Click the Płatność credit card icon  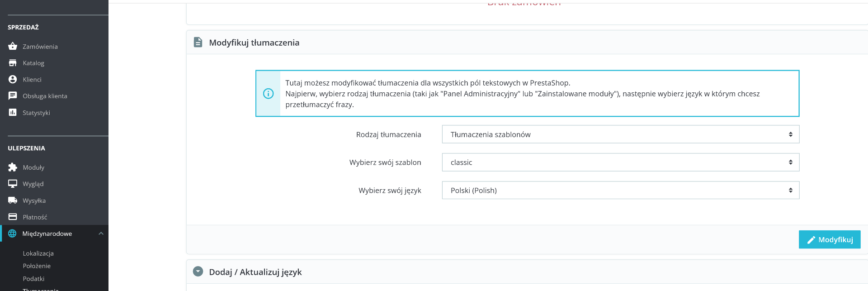13,217
